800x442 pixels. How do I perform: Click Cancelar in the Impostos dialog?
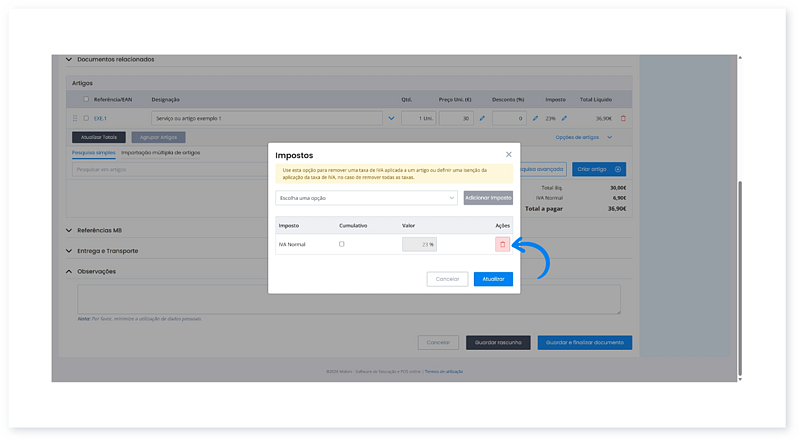pyautogui.click(x=447, y=279)
